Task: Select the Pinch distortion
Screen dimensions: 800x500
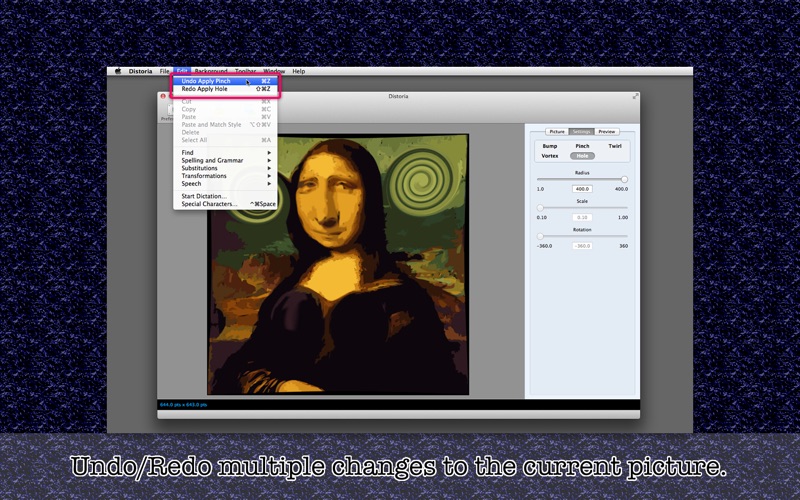Action: click(x=582, y=146)
